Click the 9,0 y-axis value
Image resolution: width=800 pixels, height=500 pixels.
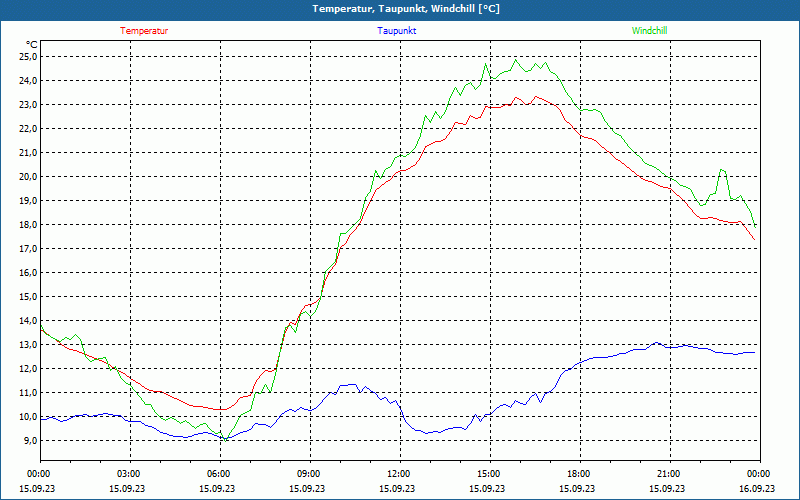tap(30, 440)
